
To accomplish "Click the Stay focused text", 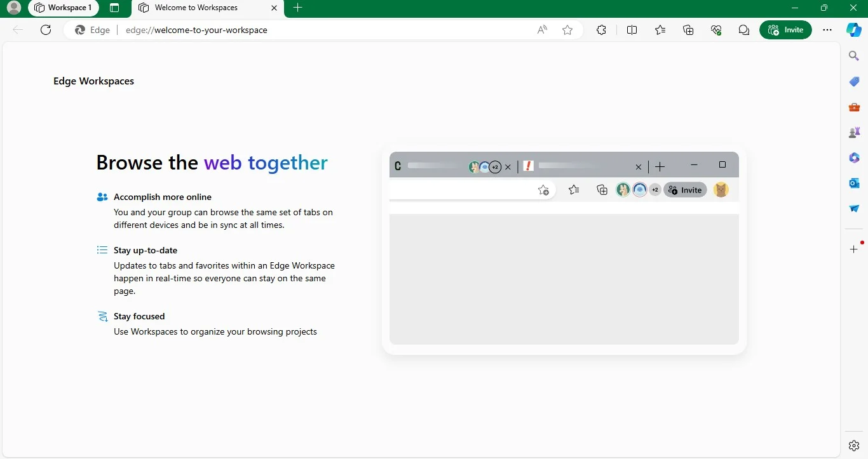I will click(x=139, y=316).
